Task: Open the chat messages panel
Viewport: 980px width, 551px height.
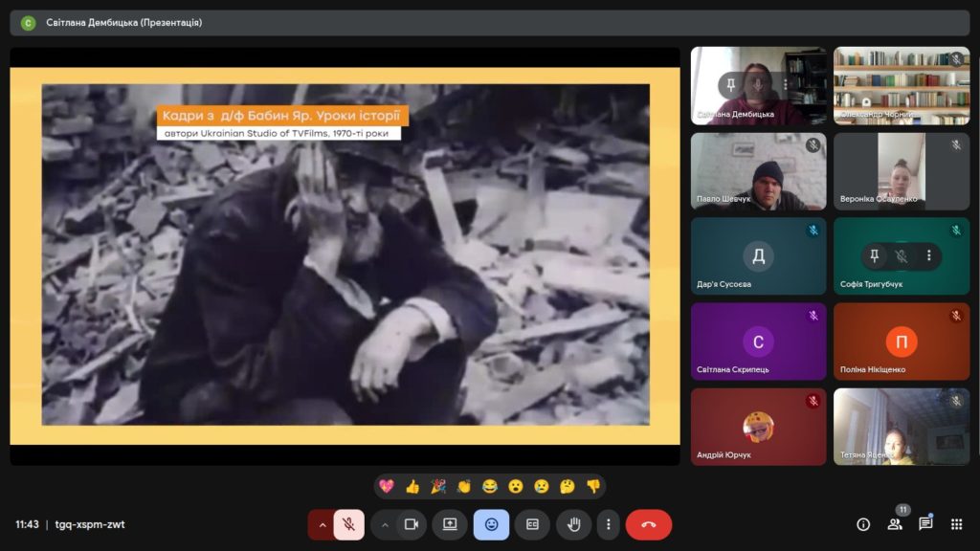Action: point(925,524)
